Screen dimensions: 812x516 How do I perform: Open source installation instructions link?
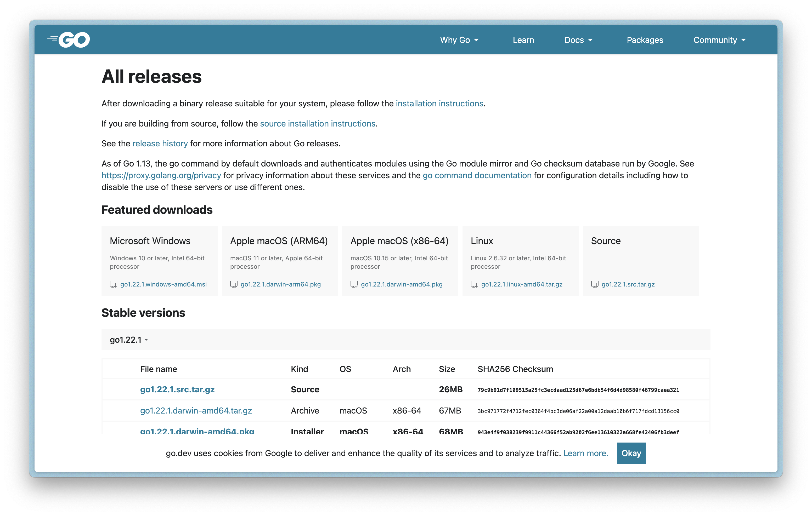[x=317, y=124]
